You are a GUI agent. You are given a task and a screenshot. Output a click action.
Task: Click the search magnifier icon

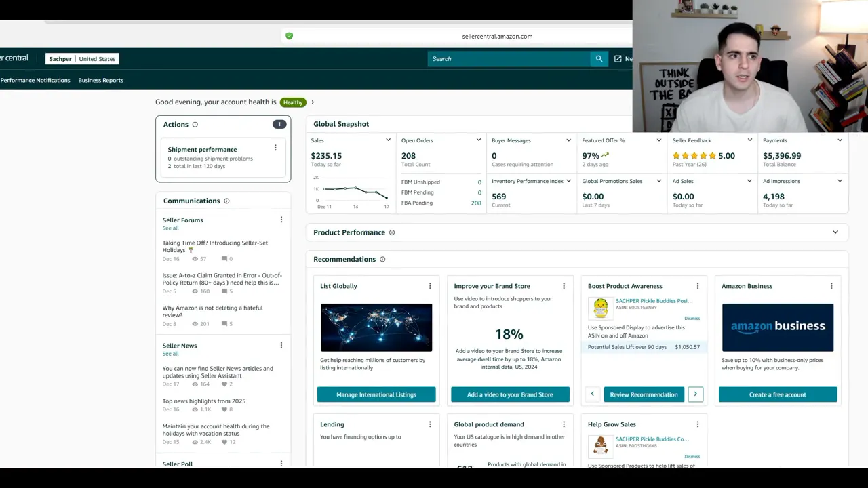pyautogui.click(x=599, y=58)
